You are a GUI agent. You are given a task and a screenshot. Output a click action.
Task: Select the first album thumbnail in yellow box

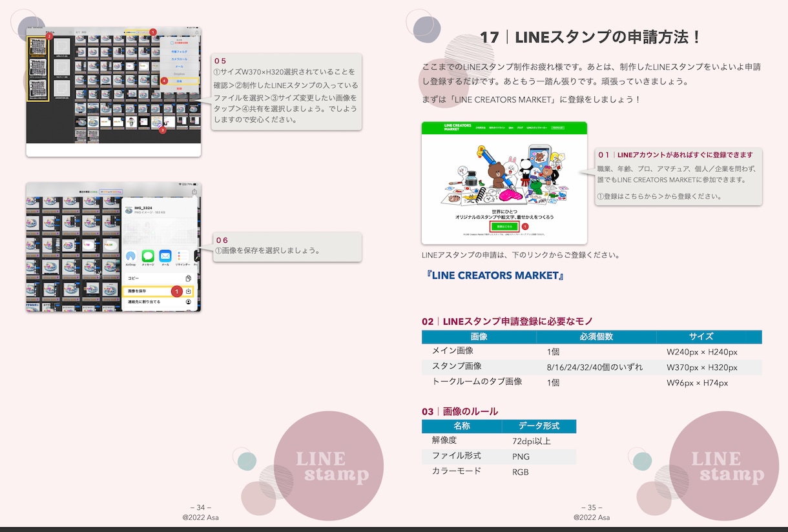coord(37,46)
